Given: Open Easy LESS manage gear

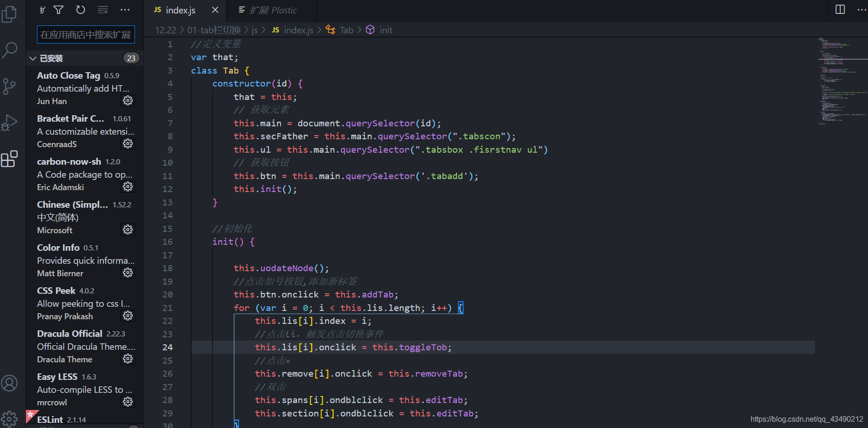Looking at the screenshot, I should coord(128,402).
